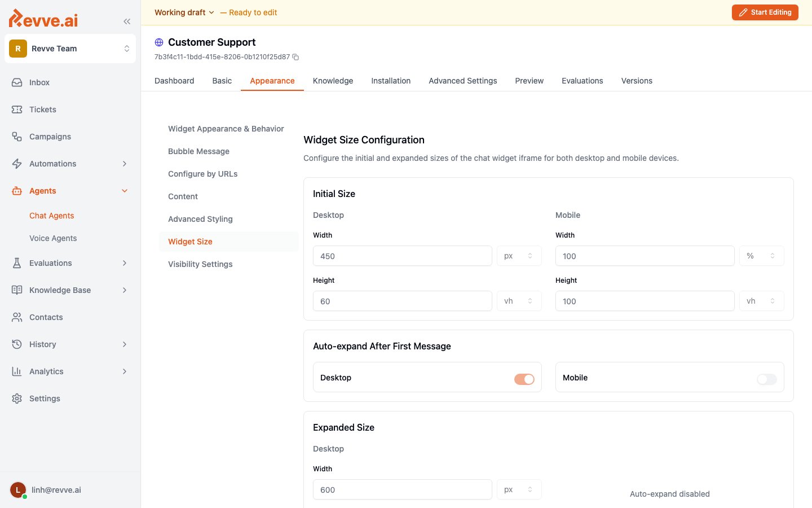812x508 pixels.
Task: Click the Analytics bar chart icon
Action: tap(17, 371)
